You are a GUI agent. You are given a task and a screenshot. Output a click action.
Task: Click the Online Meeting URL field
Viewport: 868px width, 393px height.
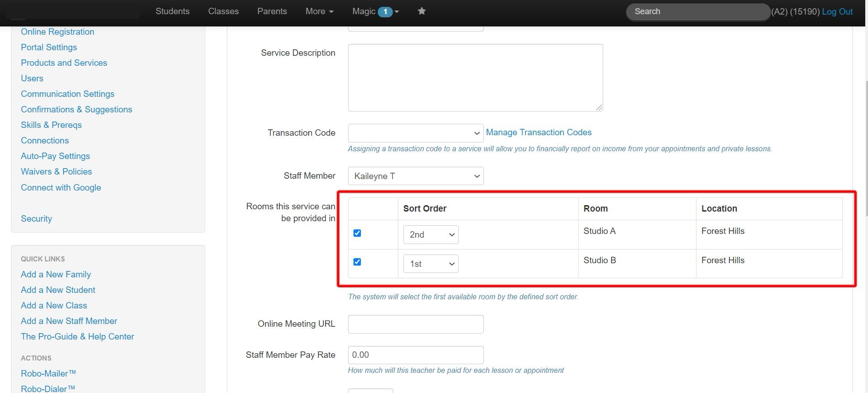416,324
